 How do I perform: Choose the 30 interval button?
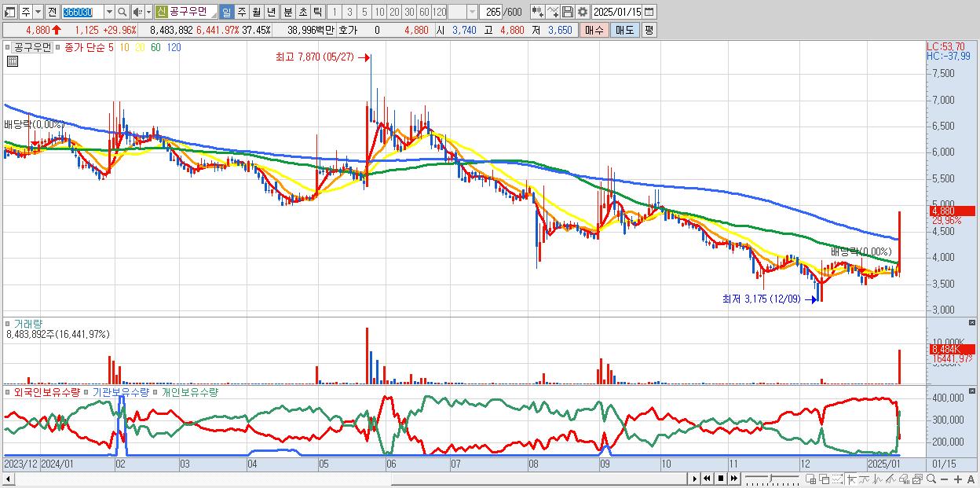click(x=409, y=12)
